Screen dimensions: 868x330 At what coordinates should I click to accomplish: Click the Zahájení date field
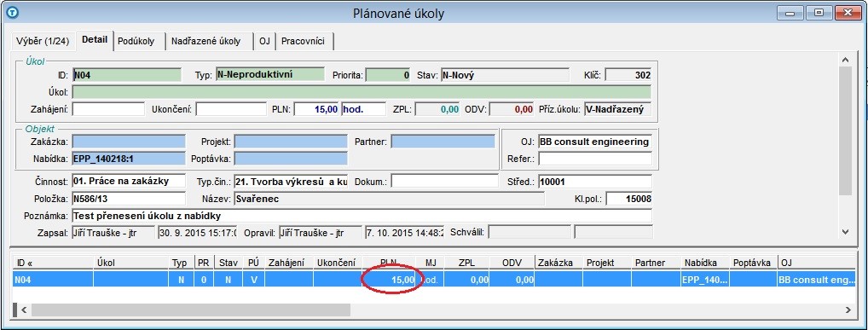pyautogui.click(x=108, y=109)
